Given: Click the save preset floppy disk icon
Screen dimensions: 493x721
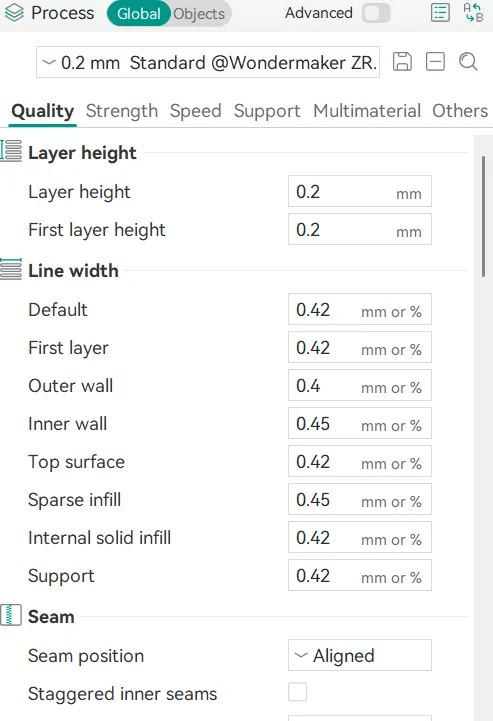Looking at the screenshot, I should 402,62.
